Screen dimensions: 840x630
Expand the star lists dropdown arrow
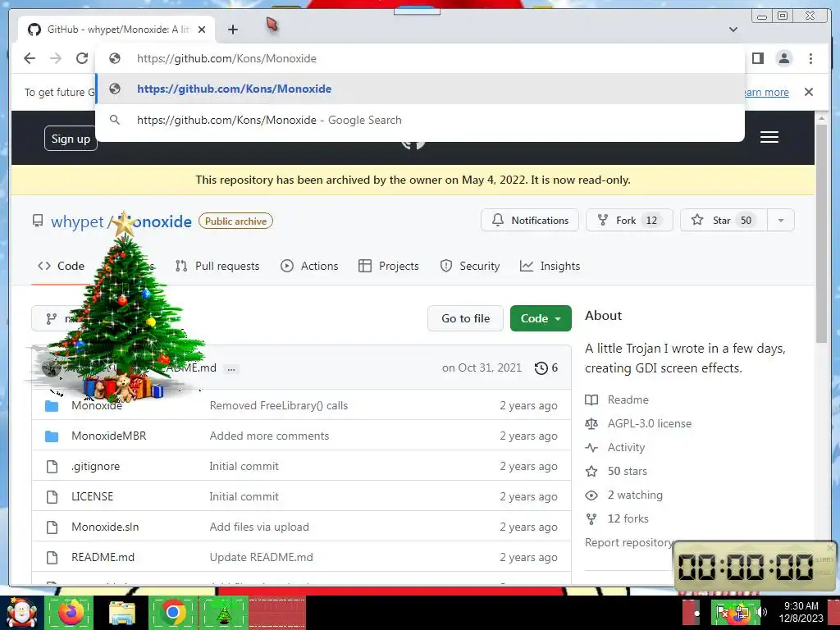click(781, 220)
